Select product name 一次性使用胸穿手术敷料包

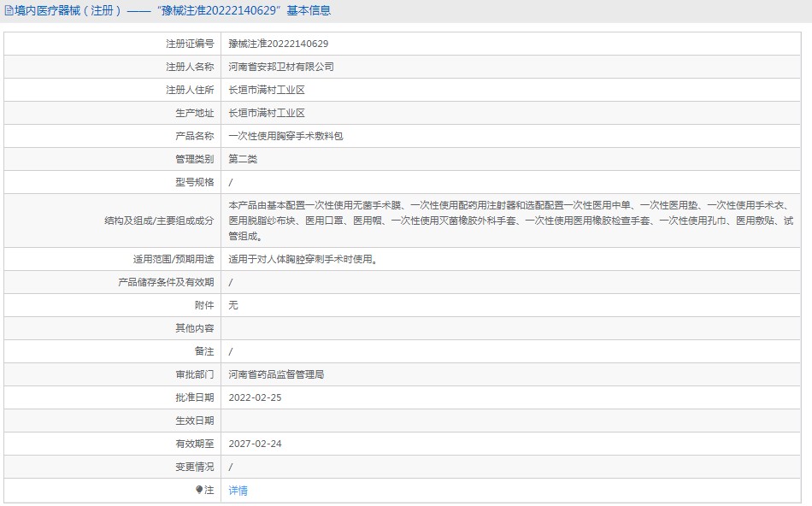285,136
